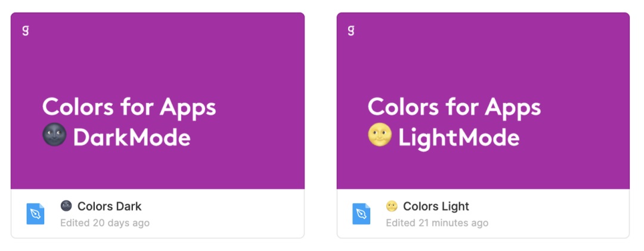Click the blue pen file icon beside Colors Light
Viewport: 644px width, 251px height.
361,214
